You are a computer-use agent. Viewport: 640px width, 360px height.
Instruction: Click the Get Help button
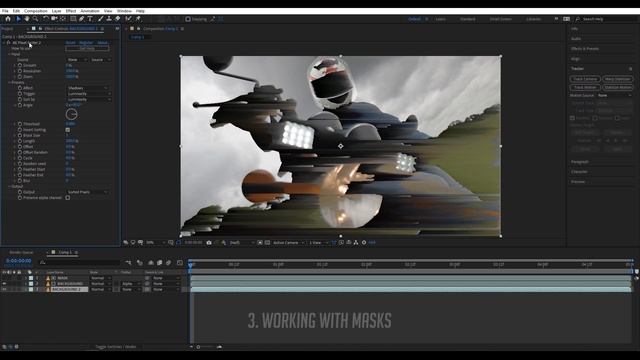(87, 48)
